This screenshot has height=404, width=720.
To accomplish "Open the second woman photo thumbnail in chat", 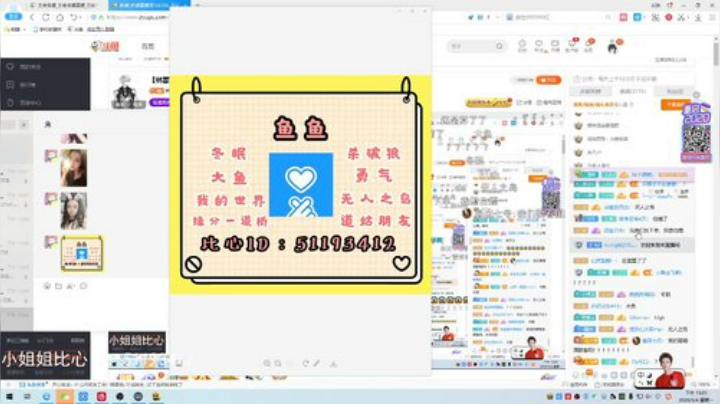I will pyautogui.click(x=73, y=211).
